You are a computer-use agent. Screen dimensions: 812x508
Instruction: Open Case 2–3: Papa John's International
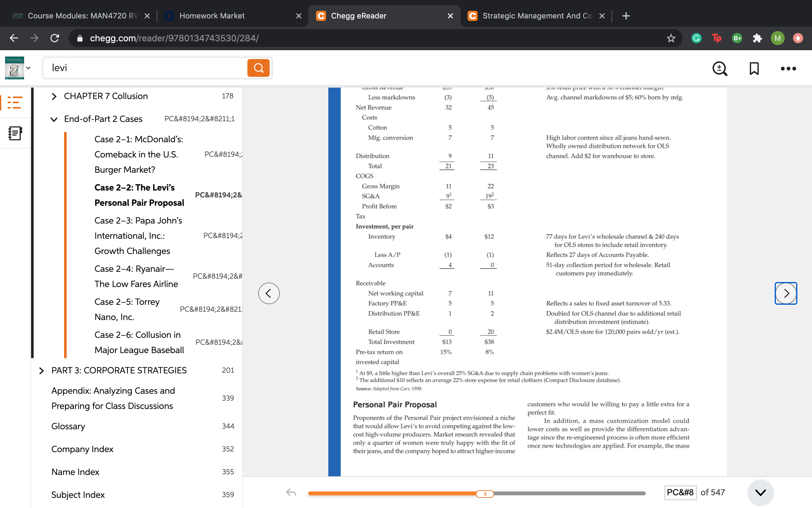(x=138, y=236)
